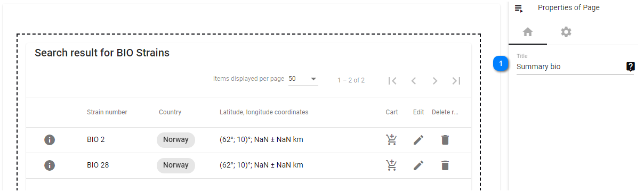Viewport: 644px width, 192px height.
Task: Switch to the gear settings tab
Action: point(566,32)
